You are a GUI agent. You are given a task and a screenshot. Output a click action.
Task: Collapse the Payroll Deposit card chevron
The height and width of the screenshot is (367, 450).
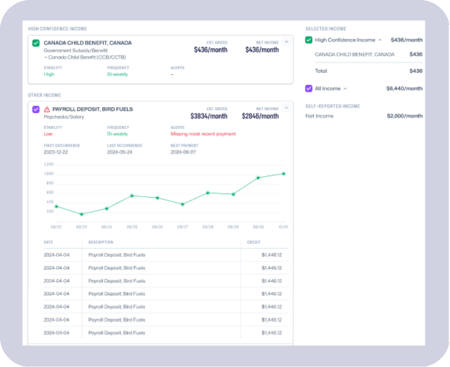click(287, 108)
